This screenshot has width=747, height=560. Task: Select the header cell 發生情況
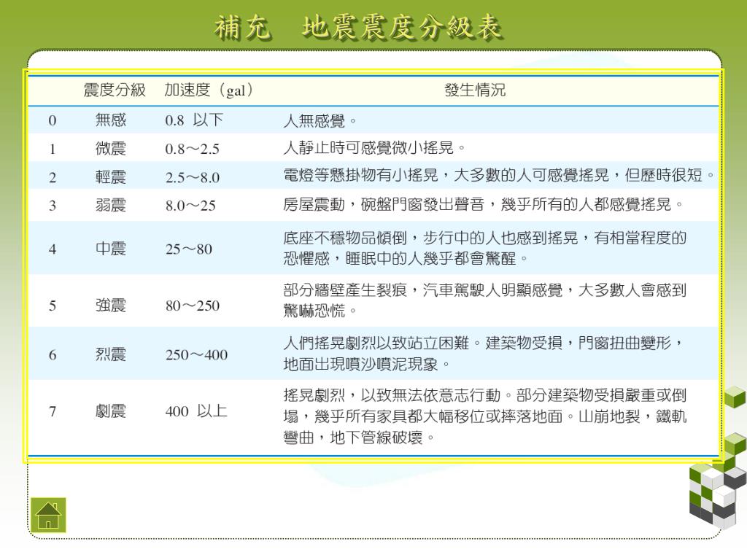[475, 90]
